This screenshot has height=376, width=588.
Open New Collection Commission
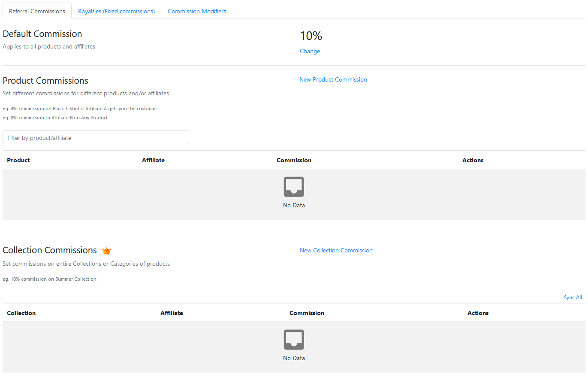pyautogui.click(x=336, y=250)
